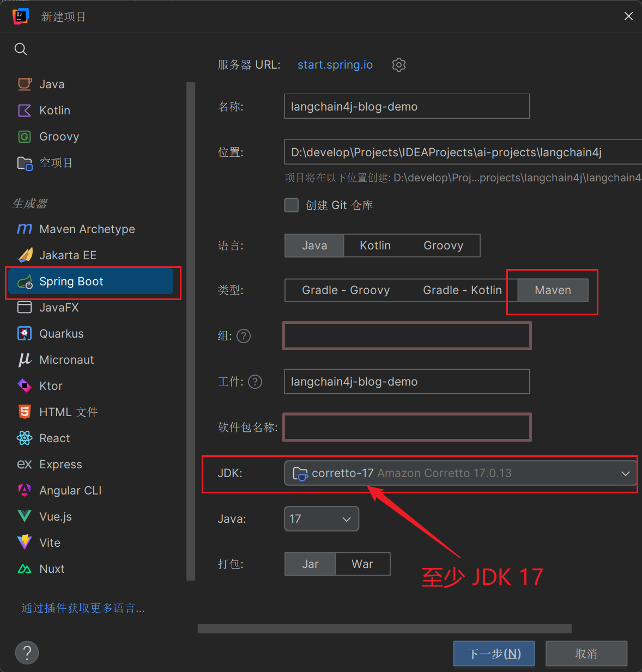Select the HTML 文件 entry
This screenshot has height=672, width=642.
tap(90, 412)
